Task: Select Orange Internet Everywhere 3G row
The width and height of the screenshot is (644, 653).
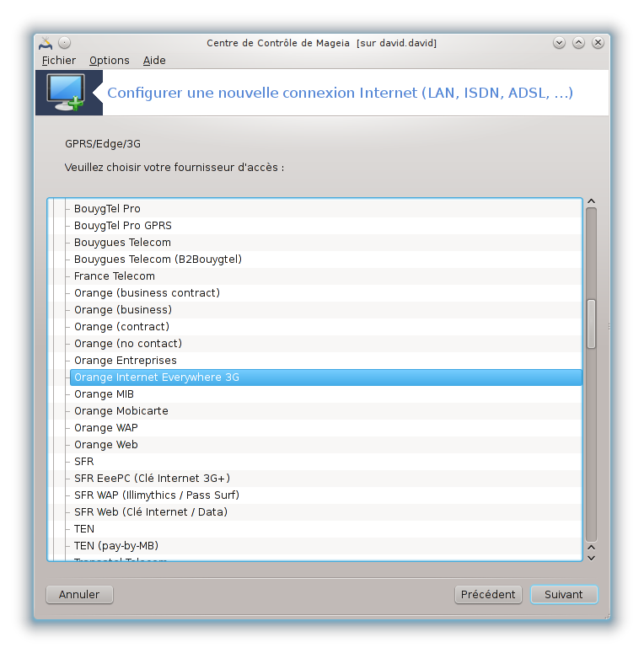Action: (x=325, y=377)
